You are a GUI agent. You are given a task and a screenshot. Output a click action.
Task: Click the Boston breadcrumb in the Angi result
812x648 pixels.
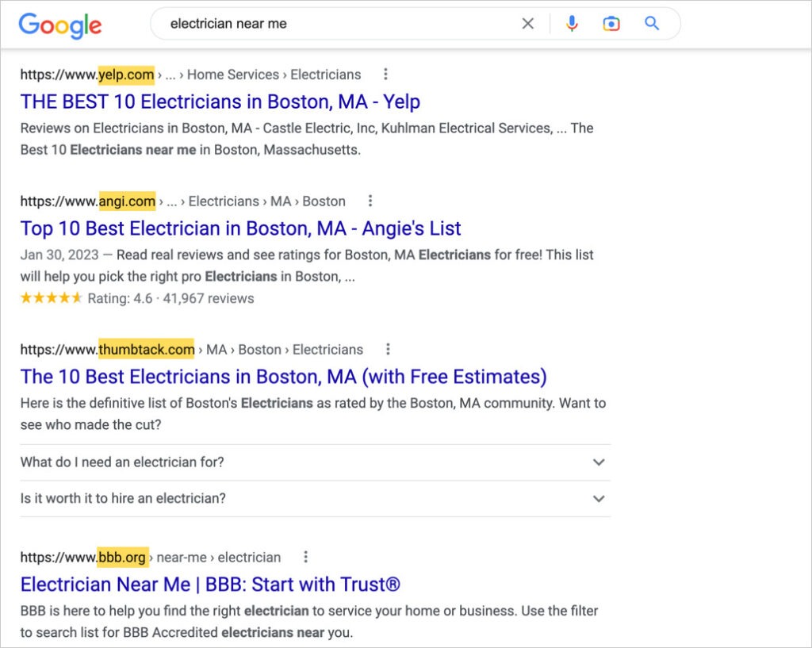325,201
